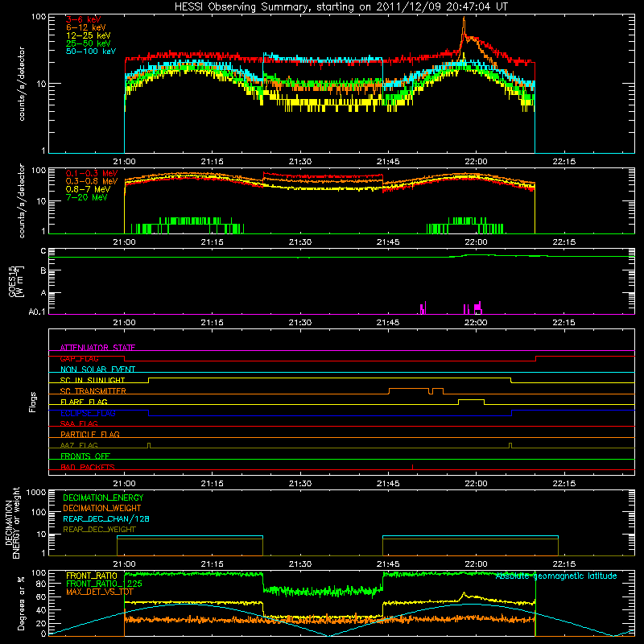The height and width of the screenshot is (644, 644).
Task: Click the MAX_DET_VS_TOT legend label
Action: coord(100,592)
